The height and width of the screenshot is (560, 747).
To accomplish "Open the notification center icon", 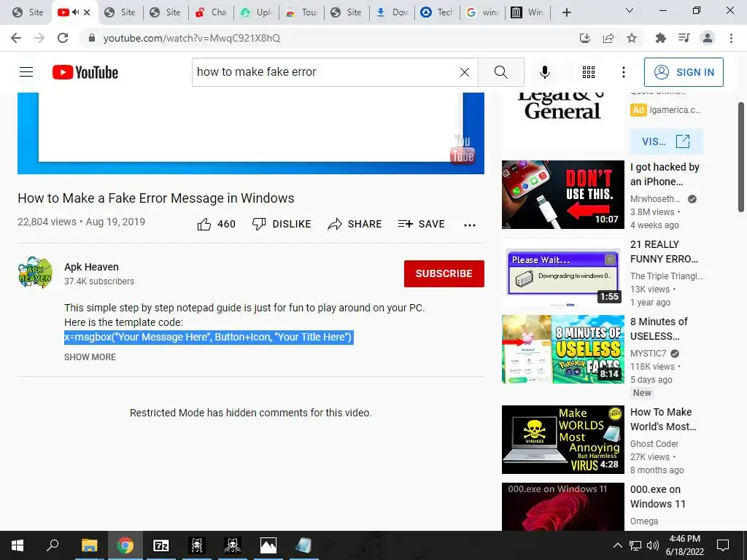I will 723,545.
